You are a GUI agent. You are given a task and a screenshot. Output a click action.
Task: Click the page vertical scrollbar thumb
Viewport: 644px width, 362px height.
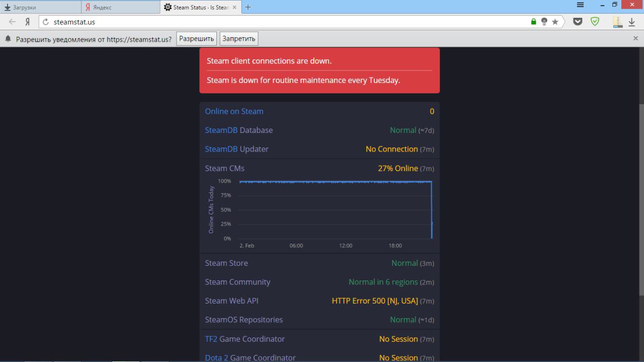click(x=641, y=199)
